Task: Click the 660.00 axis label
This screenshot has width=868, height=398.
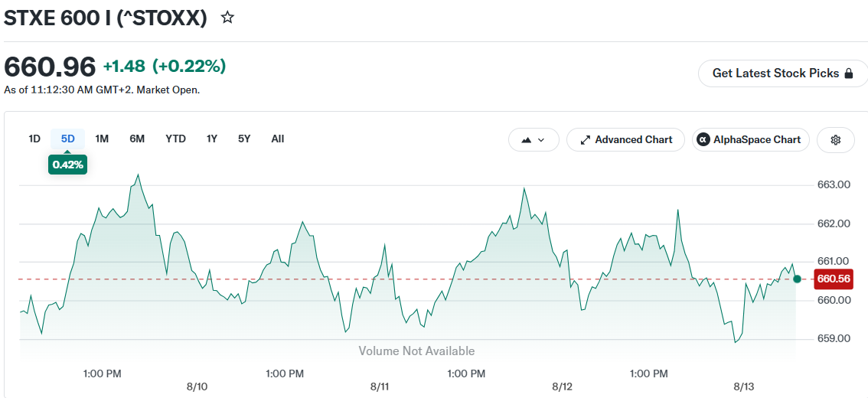Action: [834, 300]
